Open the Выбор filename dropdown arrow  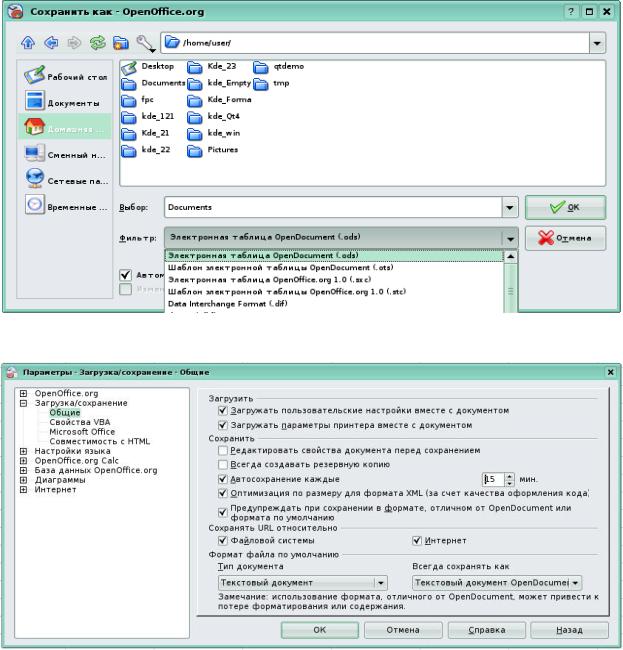(x=510, y=207)
